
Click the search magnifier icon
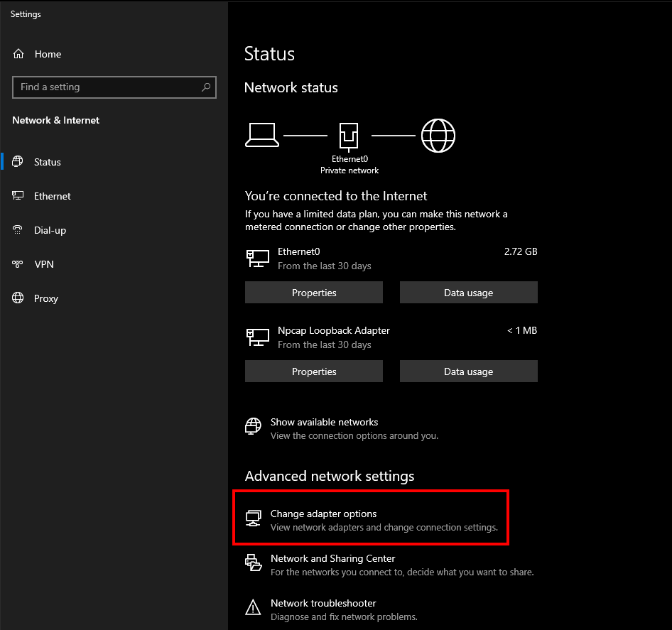pyautogui.click(x=206, y=87)
